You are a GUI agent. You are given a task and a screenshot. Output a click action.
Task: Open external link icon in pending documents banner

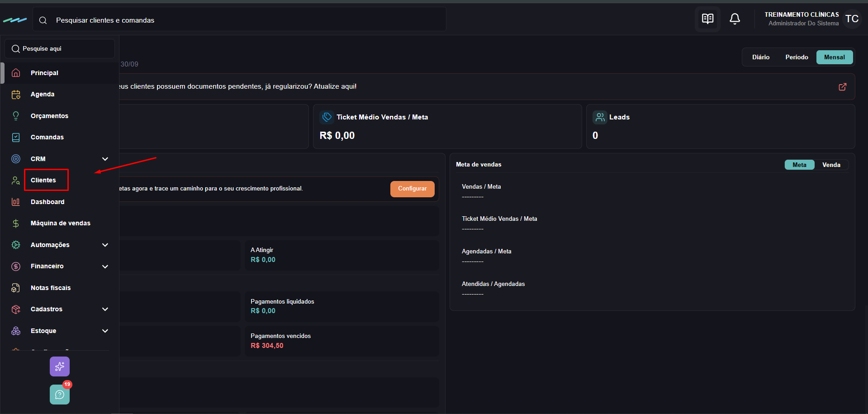coord(842,87)
